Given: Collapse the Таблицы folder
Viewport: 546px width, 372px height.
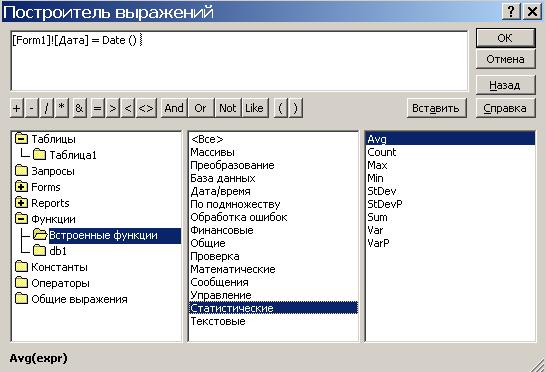Looking at the screenshot, I should click(21, 139).
